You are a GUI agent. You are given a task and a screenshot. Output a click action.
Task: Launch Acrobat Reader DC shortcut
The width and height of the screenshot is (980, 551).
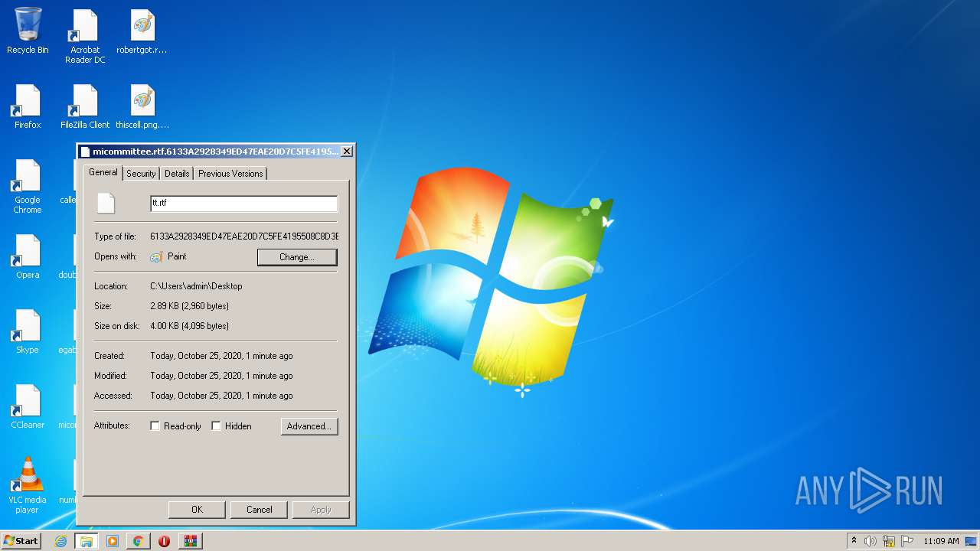[x=85, y=36]
